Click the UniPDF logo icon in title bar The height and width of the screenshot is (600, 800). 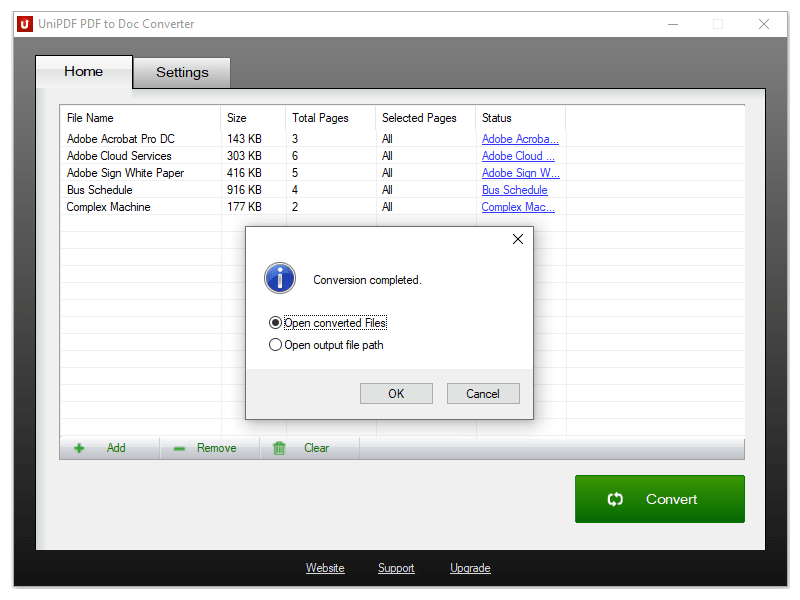24,24
